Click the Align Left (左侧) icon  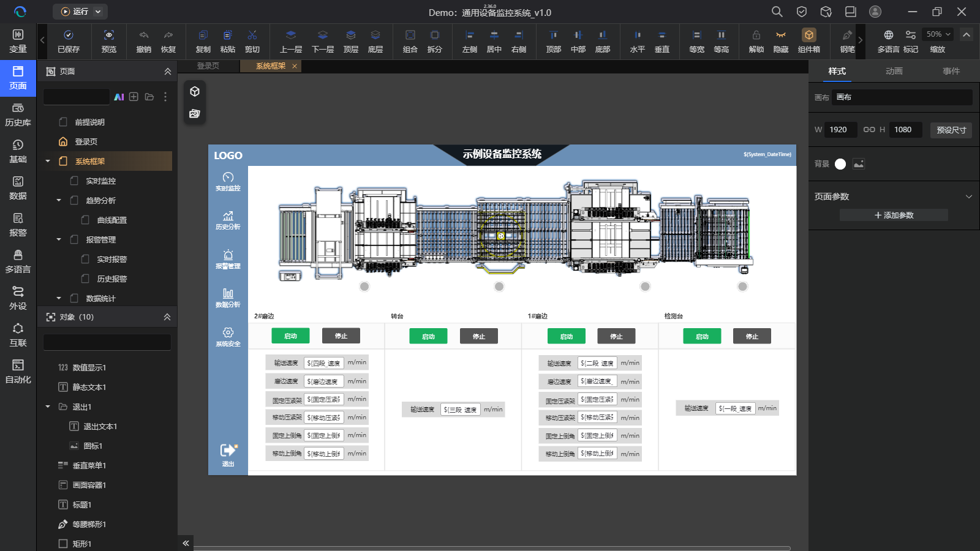(469, 41)
